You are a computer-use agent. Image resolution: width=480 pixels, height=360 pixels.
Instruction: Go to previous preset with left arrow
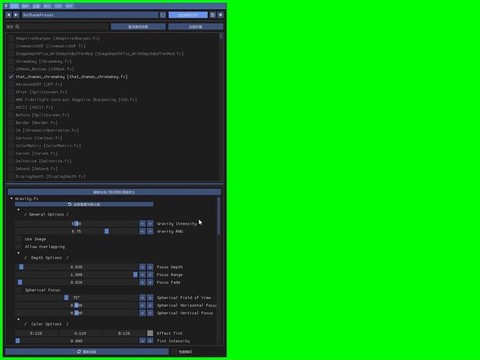(x=9, y=15)
